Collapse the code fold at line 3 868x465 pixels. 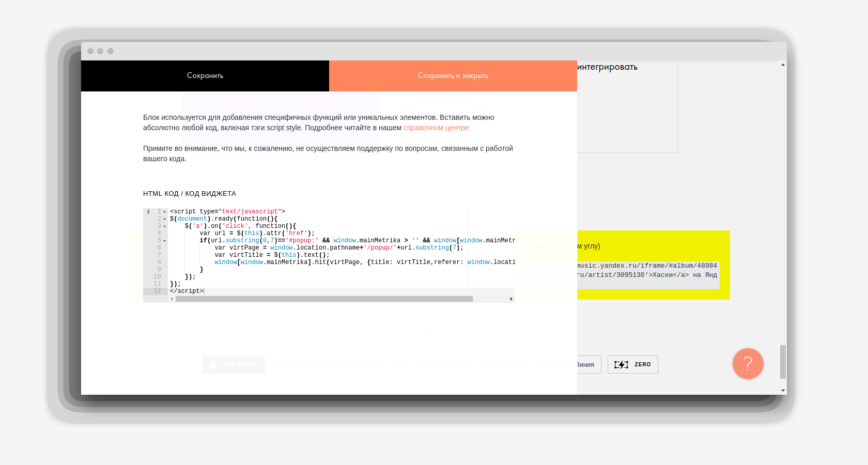pos(165,226)
